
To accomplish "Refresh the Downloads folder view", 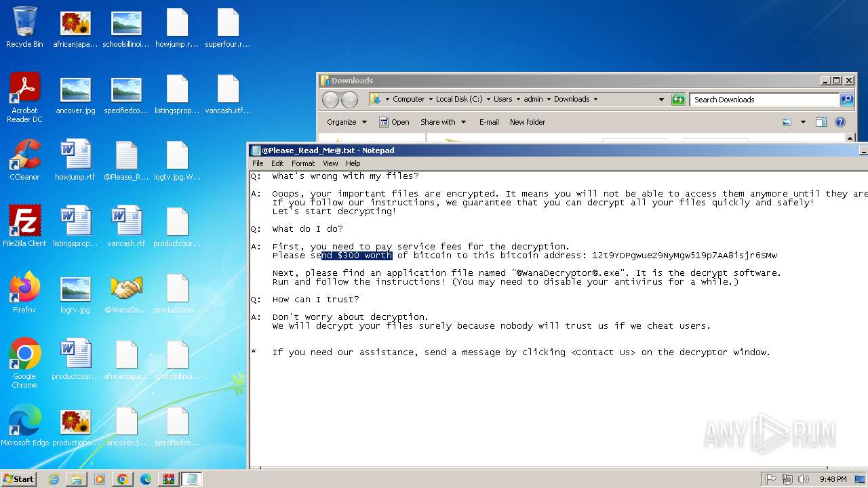I will pyautogui.click(x=678, y=100).
